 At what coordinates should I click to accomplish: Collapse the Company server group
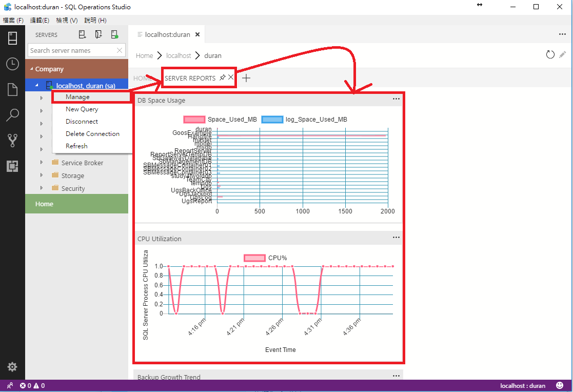coord(32,68)
